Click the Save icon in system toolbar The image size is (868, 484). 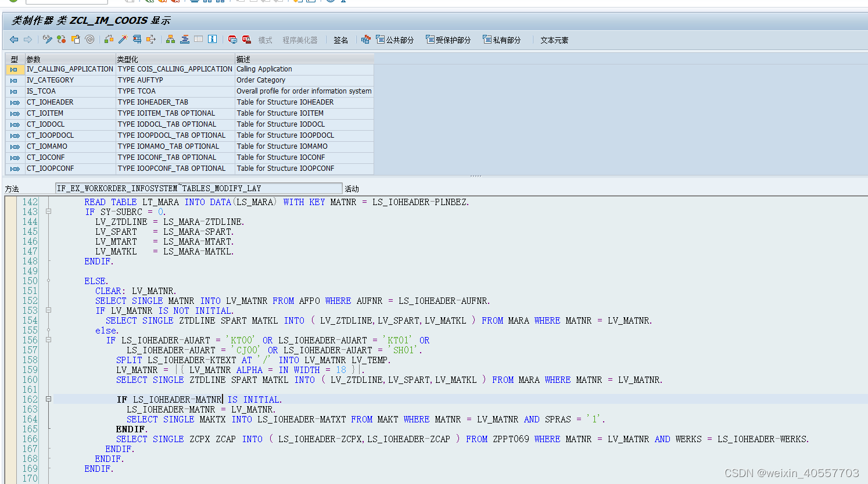[128, 2]
